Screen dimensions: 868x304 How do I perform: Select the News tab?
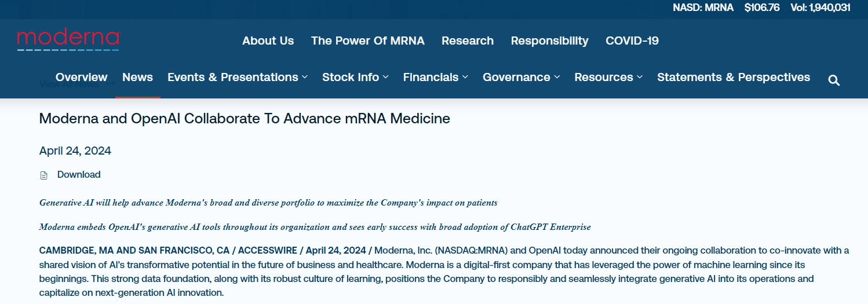click(137, 77)
